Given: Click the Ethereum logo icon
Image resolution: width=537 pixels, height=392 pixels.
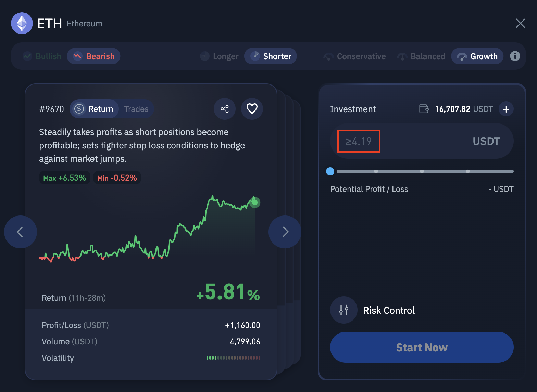Looking at the screenshot, I should click(22, 23).
